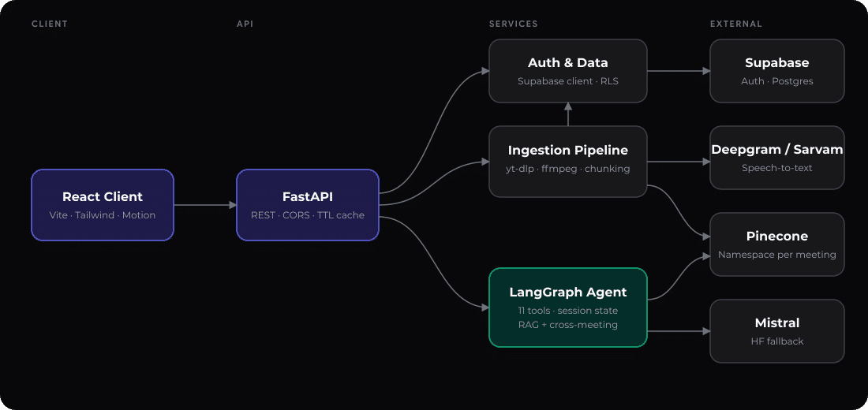Click the text 'RAG + cross-meeting'
Viewport: 868px width, 410px height.
(568, 325)
